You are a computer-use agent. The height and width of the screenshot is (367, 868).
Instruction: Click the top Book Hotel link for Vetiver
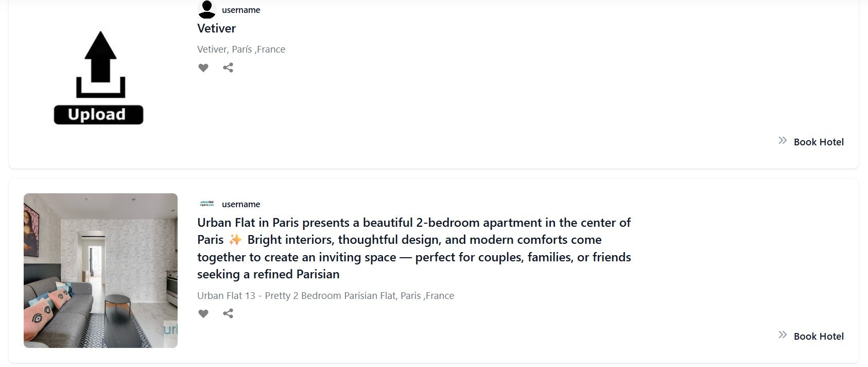click(x=818, y=142)
